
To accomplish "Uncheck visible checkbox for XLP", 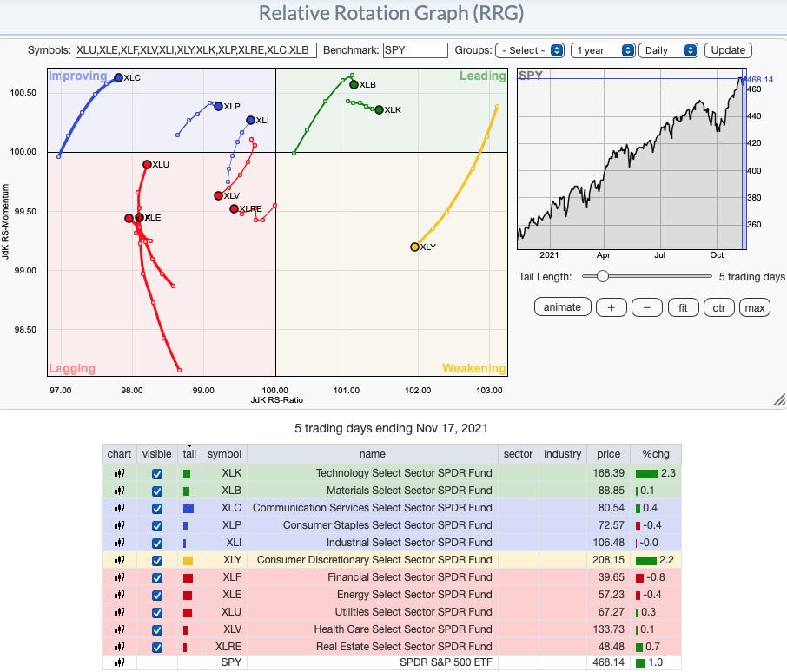I will pos(157,526).
